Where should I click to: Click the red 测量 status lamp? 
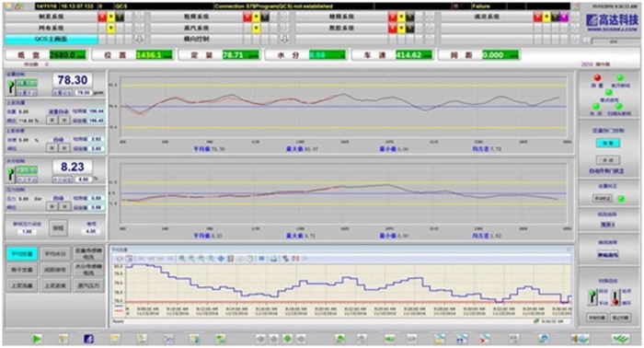click(598, 78)
